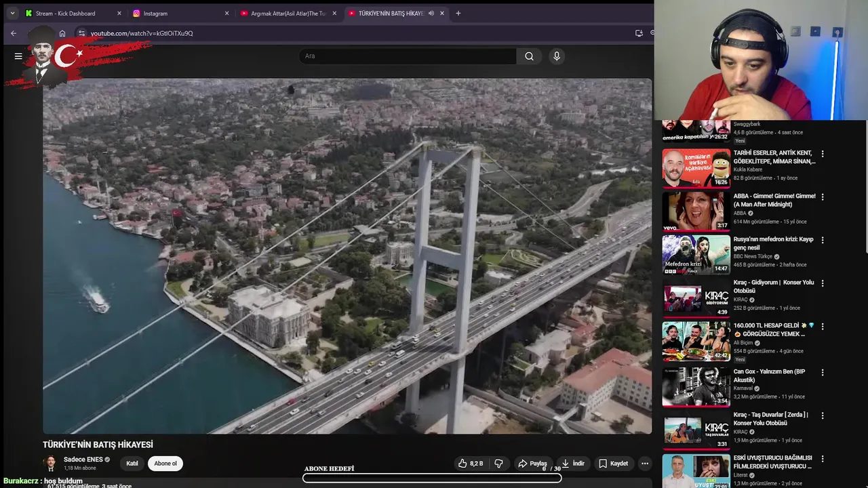Click the YouTube Ara search field

point(407,56)
